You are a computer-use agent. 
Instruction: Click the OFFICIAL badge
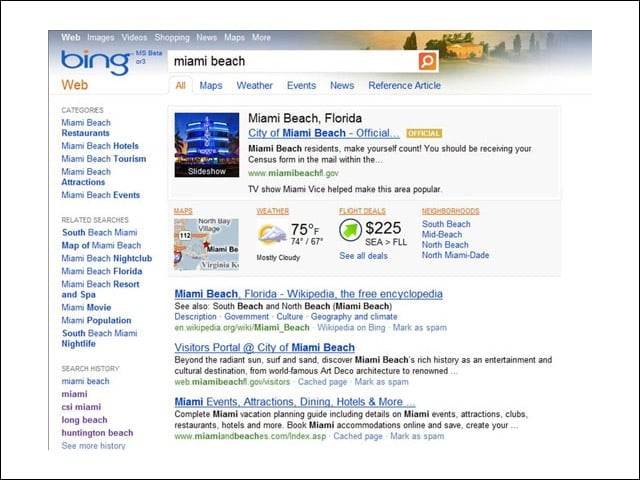[x=424, y=133]
